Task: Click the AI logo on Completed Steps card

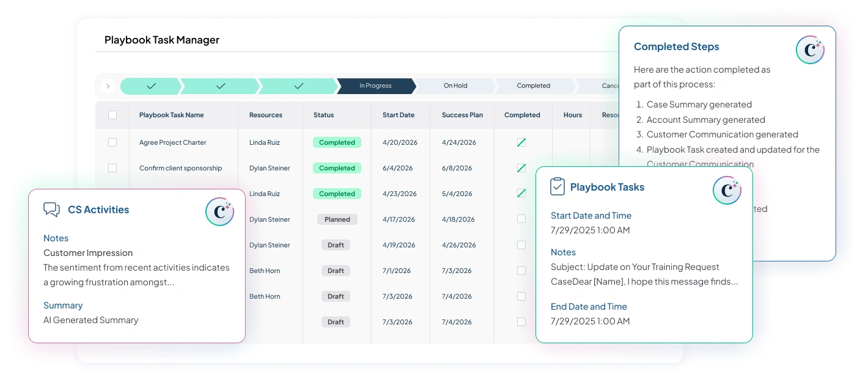Action: pyautogui.click(x=810, y=50)
